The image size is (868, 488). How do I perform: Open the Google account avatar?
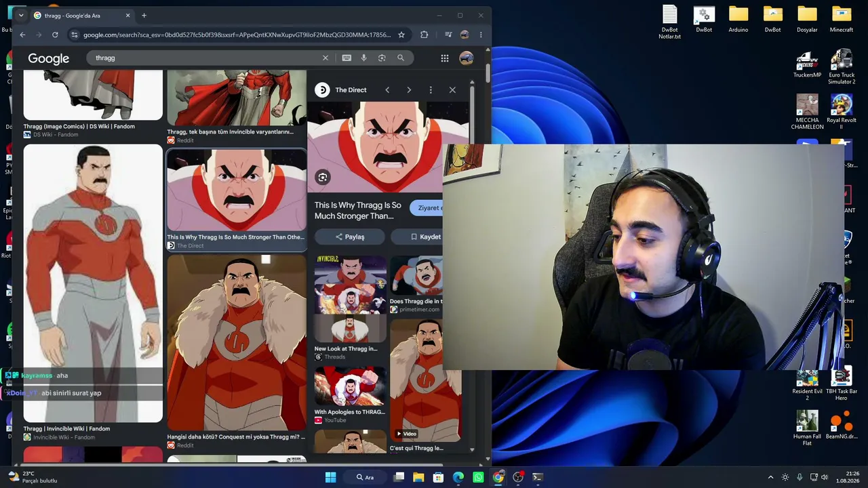(467, 58)
